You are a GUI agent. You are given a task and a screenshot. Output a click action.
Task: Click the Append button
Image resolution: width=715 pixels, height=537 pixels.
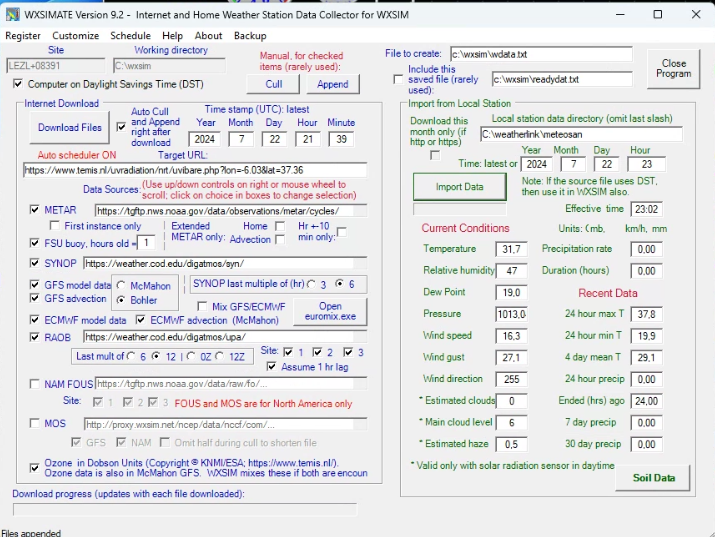(x=333, y=84)
